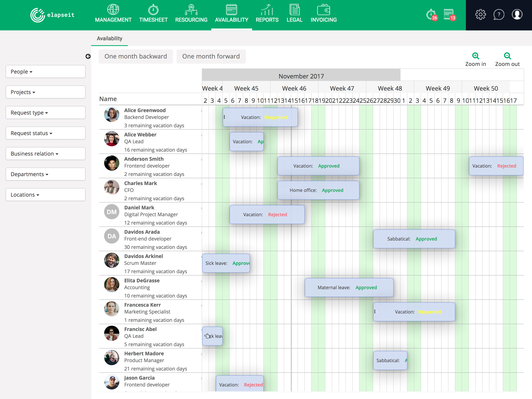Open the Timesheet stopwatch icon
The image size is (532, 399).
coord(153,10)
